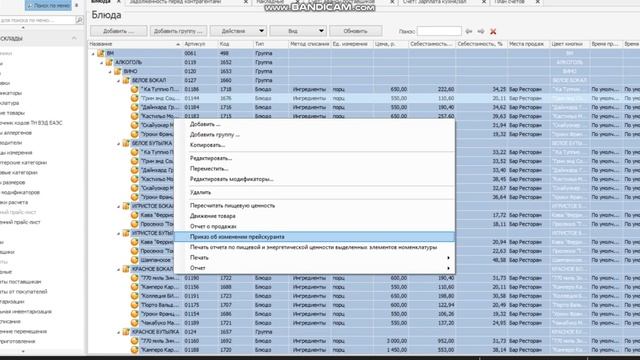Viewport: 640px width, 360px height.
Task: Click the Обновить button
Action: [x=356, y=31]
